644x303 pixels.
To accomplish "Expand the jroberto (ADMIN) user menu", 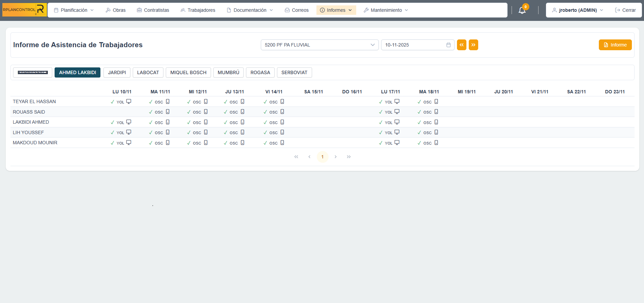I will pyautogui.click(x=577, y=10).
